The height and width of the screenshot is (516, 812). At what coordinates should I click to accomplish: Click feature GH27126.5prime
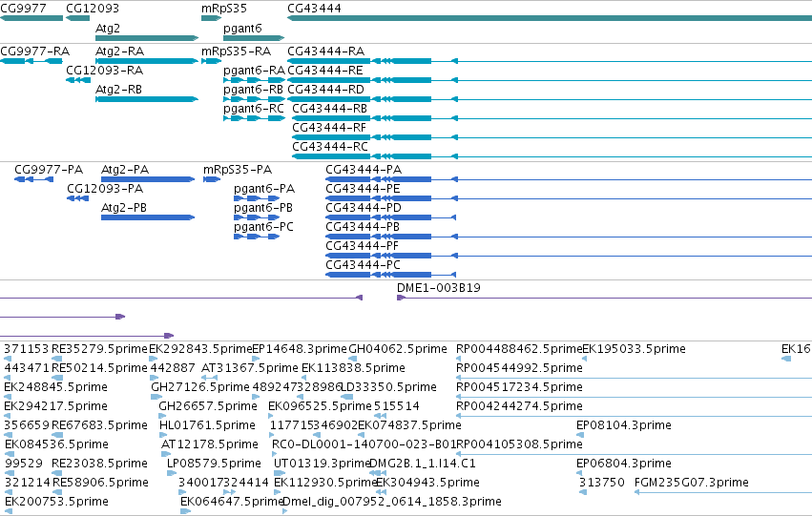pos(200,387)
